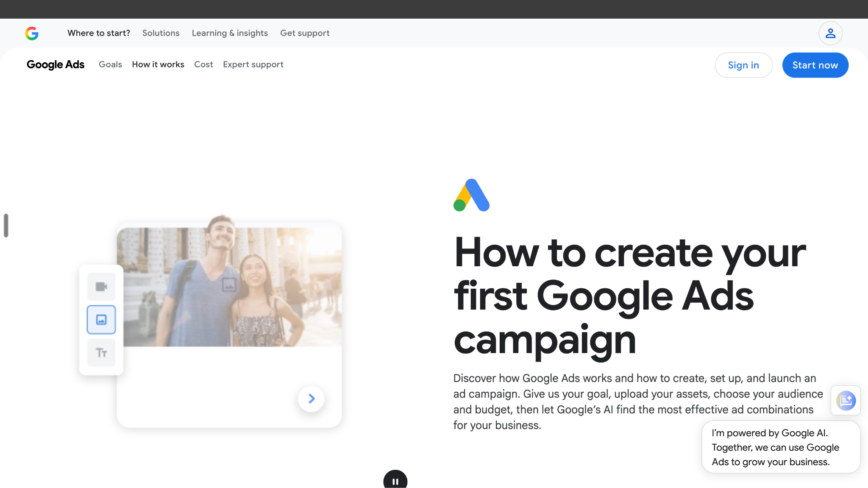Viewport: 868px width, 488px height.
Task: Click the AI assistant message bubble
Action: tap(781, 447)
